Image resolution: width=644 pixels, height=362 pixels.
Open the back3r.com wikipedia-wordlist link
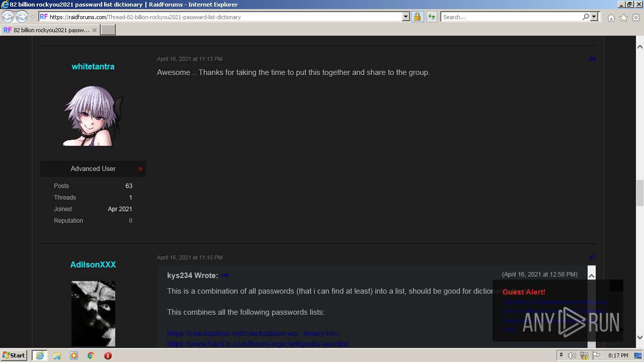tap(258, 344)
